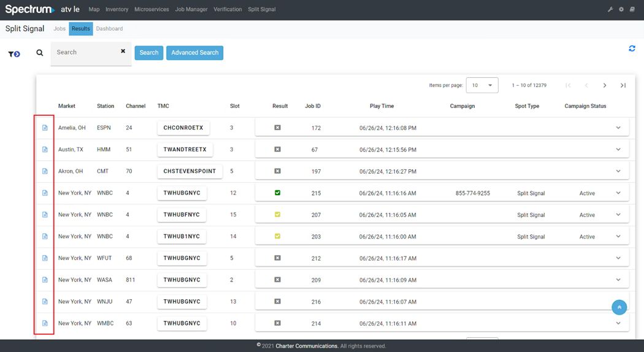This screenshot has width=644, height=352.
Task: Open document icon for WMBC row
Action: [45, 324]
